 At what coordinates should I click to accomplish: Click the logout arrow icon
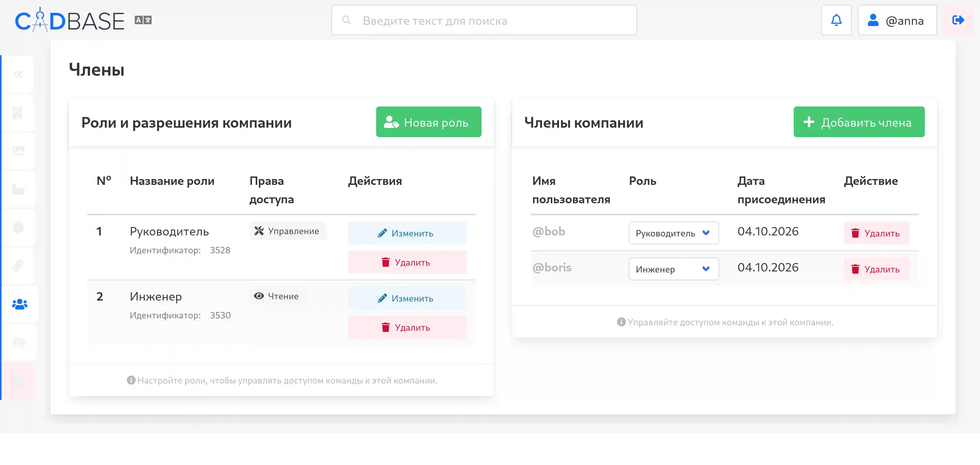tap(958, 20)
